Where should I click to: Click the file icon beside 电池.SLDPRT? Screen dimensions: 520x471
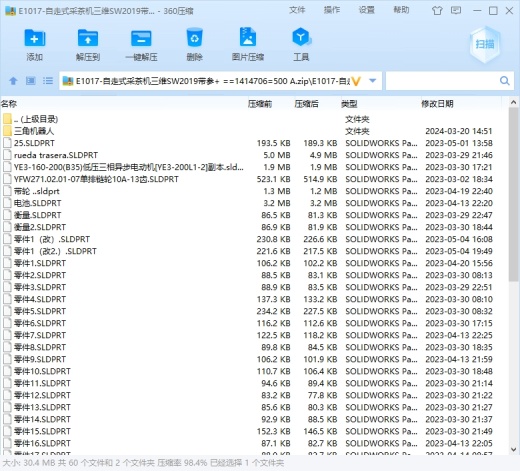coord(7,203)
